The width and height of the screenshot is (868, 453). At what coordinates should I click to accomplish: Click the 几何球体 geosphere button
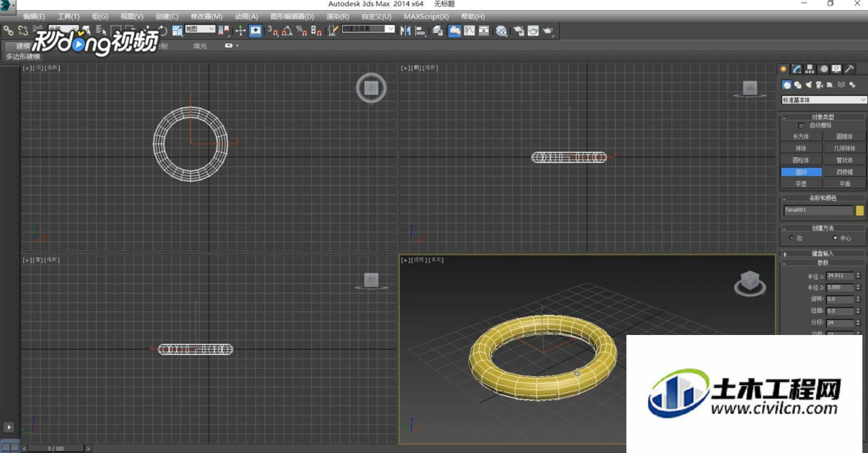[845, 148]
